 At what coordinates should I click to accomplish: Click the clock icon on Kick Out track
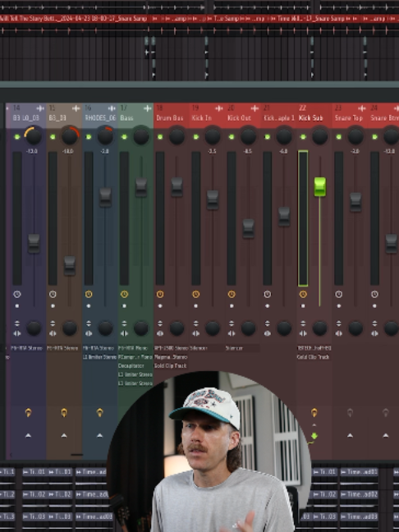click(x=232, y=294)
